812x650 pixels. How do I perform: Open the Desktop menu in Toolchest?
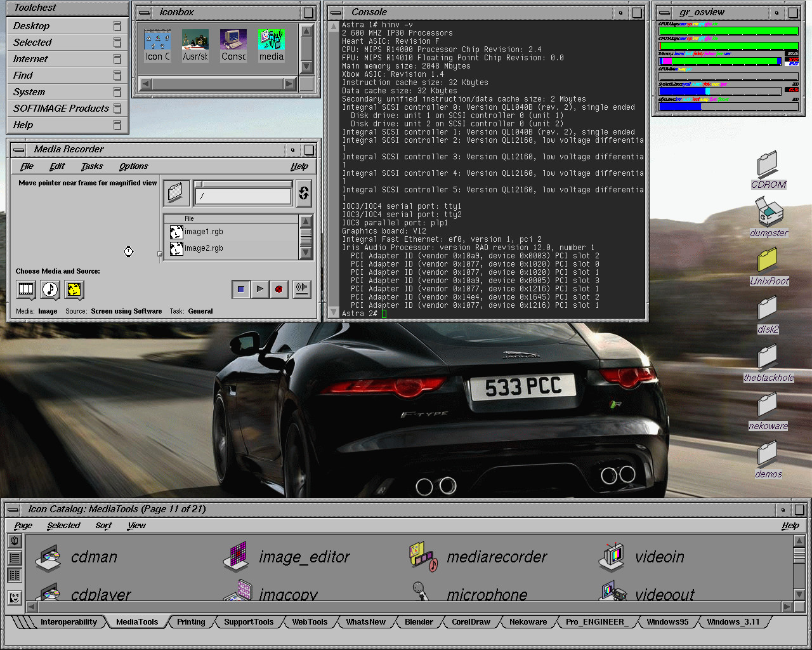(x=32, y=26)
